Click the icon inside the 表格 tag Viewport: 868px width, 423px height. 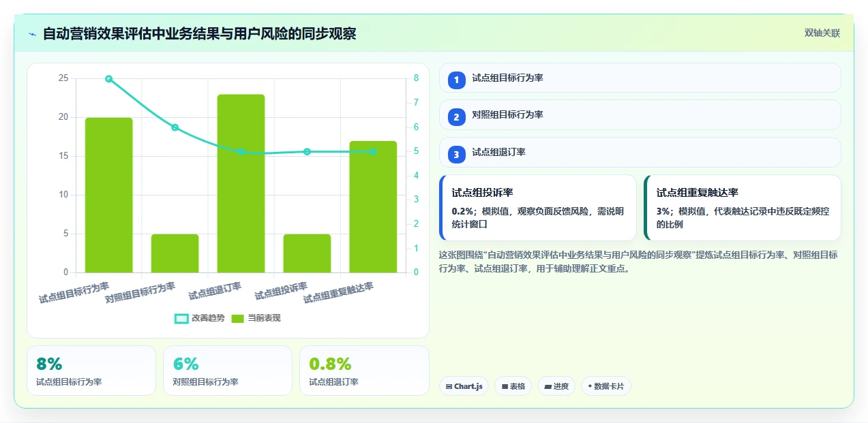point(505,386)
